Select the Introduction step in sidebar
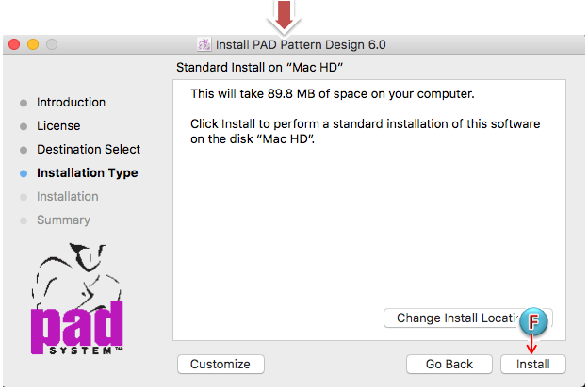The image size is (588, 391). [x=71, y=103]
